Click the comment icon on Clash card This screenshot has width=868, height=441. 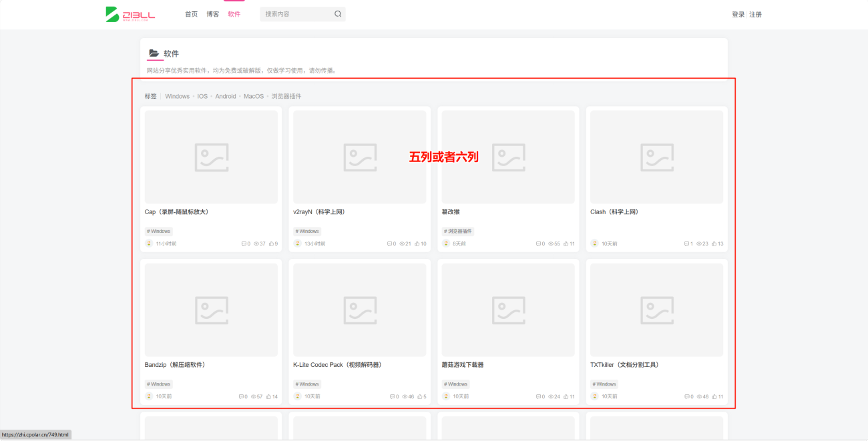(x=687, y=244)
